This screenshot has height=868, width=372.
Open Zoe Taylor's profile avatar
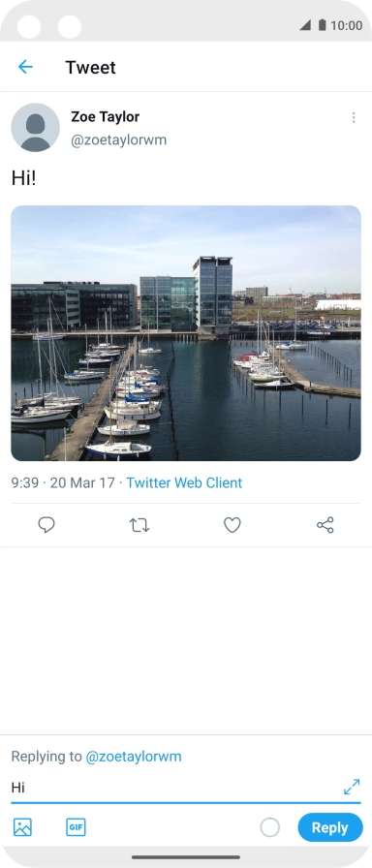point(36,127)
